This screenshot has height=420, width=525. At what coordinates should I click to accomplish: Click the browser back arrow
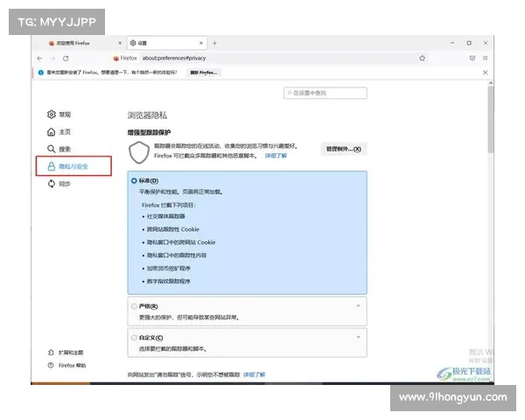(40, 58)
